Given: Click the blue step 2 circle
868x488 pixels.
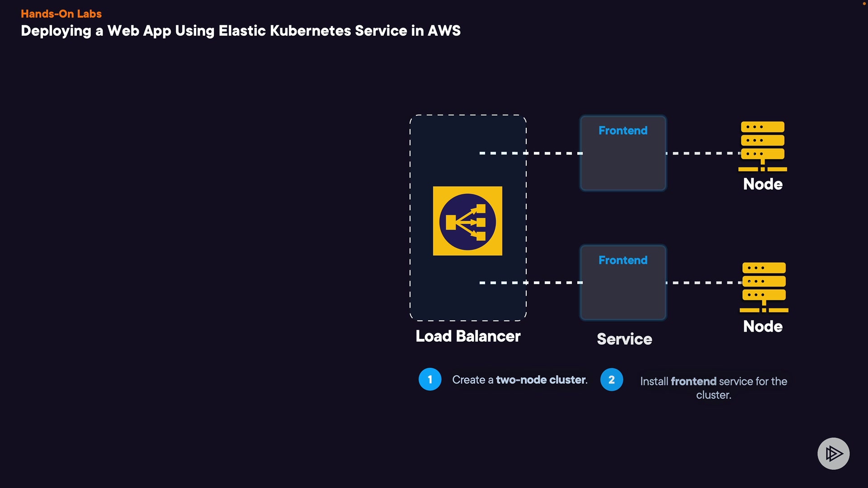Looking at the screenshot, I should [611, 380].
